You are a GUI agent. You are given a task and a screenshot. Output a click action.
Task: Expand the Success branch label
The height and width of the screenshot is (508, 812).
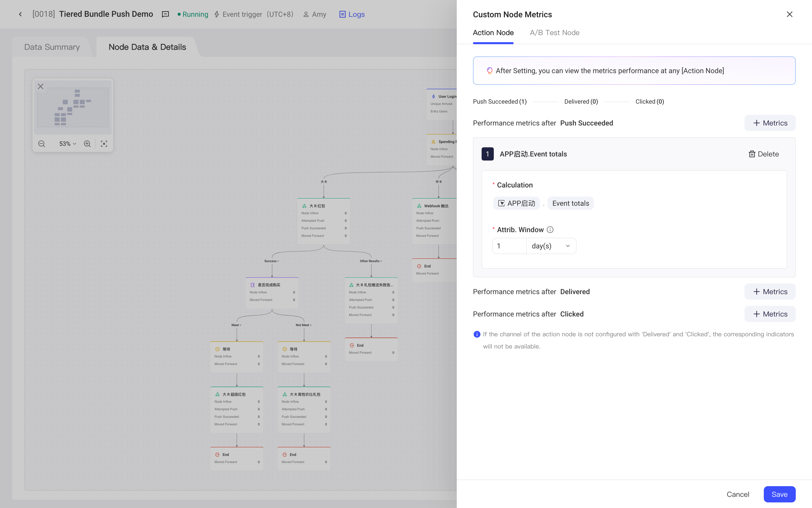click(272, 261)
